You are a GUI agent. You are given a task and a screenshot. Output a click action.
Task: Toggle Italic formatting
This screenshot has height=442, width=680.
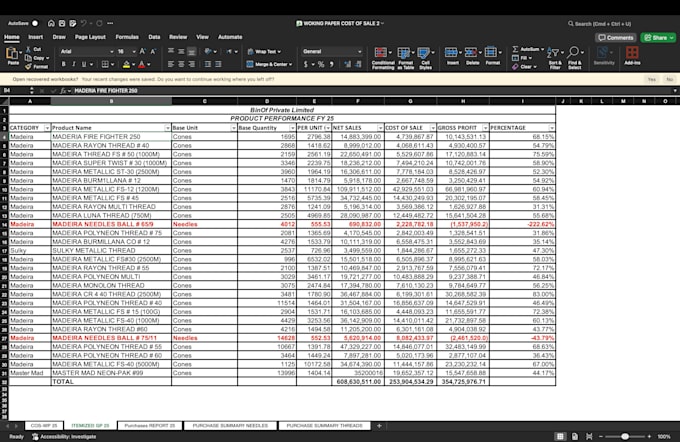(74, 64)
